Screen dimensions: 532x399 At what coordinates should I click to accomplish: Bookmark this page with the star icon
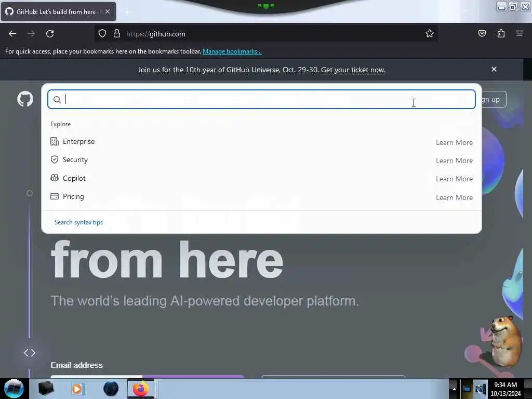coord(430,33)
